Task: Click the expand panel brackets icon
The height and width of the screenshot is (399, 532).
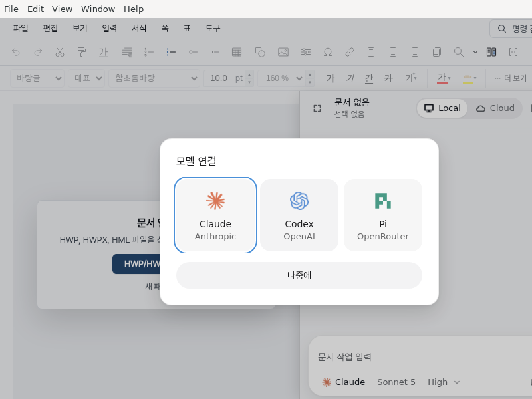Action: (x=317, y=108)
